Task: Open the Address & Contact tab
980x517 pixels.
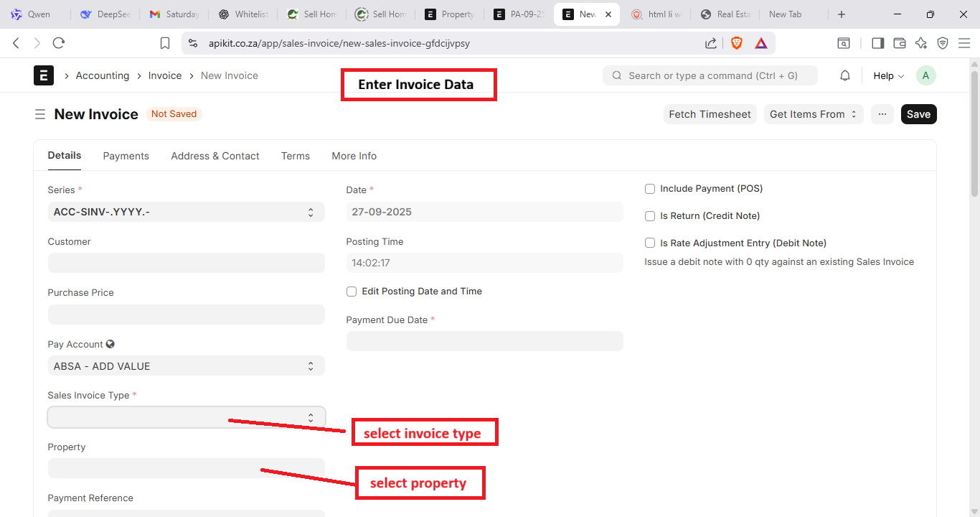Action: click(215, 156)
